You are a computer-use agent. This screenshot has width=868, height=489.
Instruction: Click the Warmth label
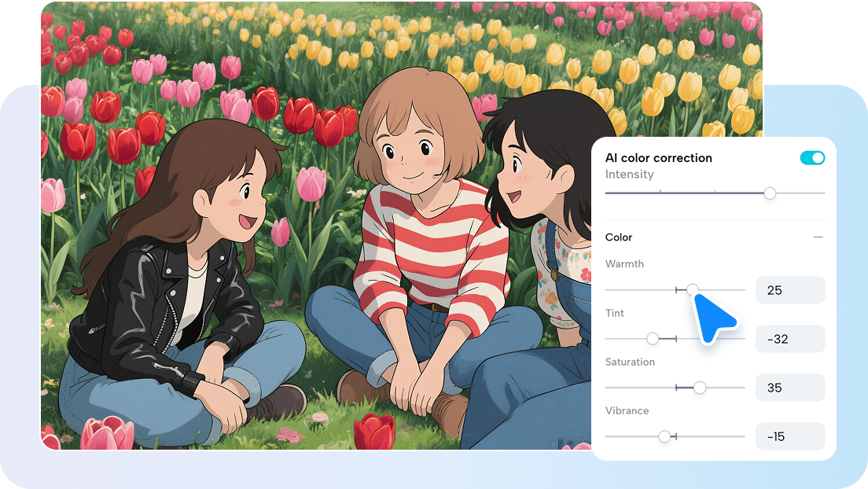pyautogui.click(x=624, y=264)
